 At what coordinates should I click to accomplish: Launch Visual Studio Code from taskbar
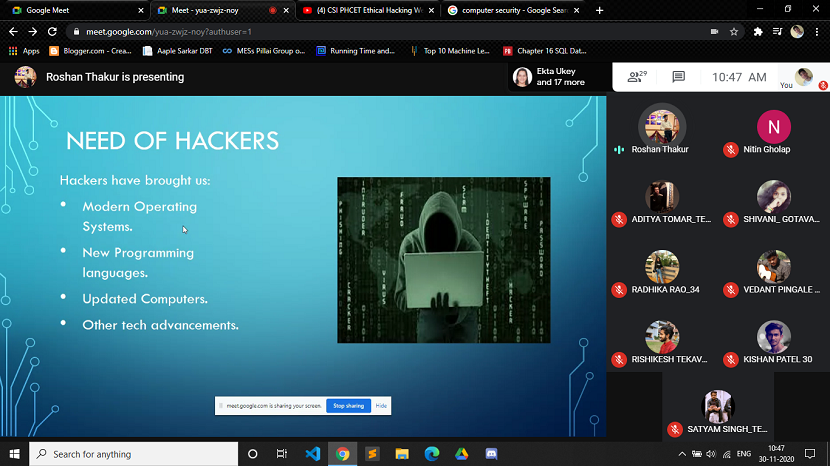[313, 454]
